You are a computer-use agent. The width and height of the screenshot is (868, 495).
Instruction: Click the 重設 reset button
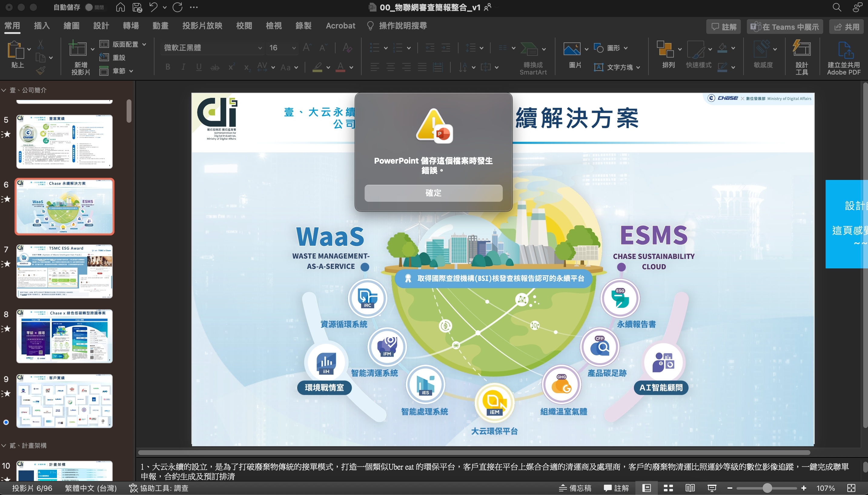coord(112,58)
